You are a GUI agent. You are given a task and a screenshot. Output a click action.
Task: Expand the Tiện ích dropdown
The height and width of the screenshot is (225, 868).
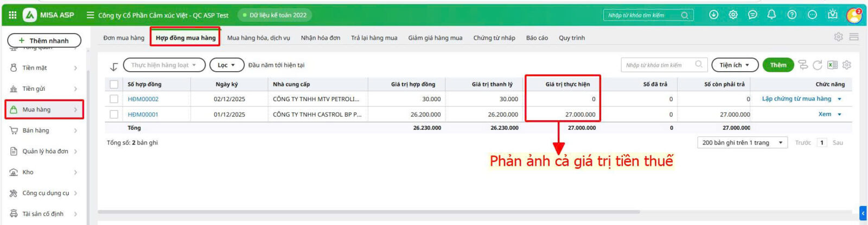coord(734,65)
